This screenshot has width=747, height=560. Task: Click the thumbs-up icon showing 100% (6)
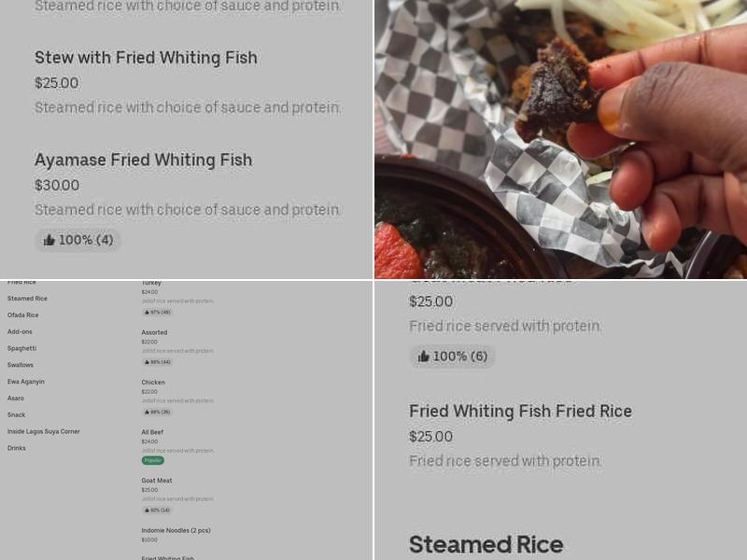point(424,357)
